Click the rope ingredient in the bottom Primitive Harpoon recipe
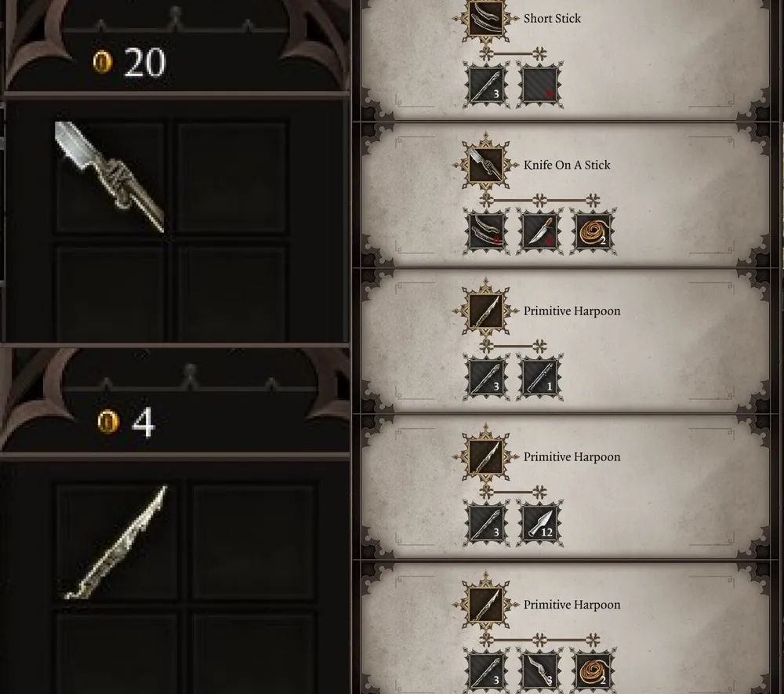784x694 pixels. (x=593, y=670)
